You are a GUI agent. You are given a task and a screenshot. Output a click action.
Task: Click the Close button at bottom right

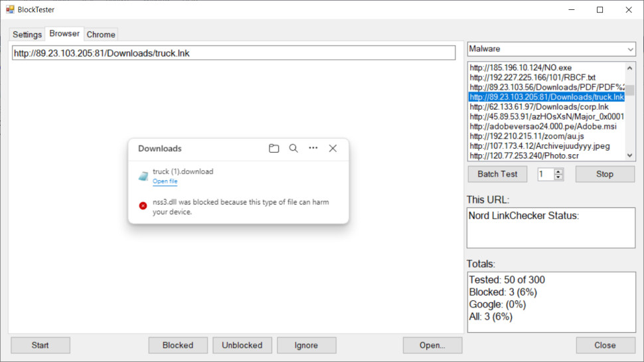pos(605,345)
